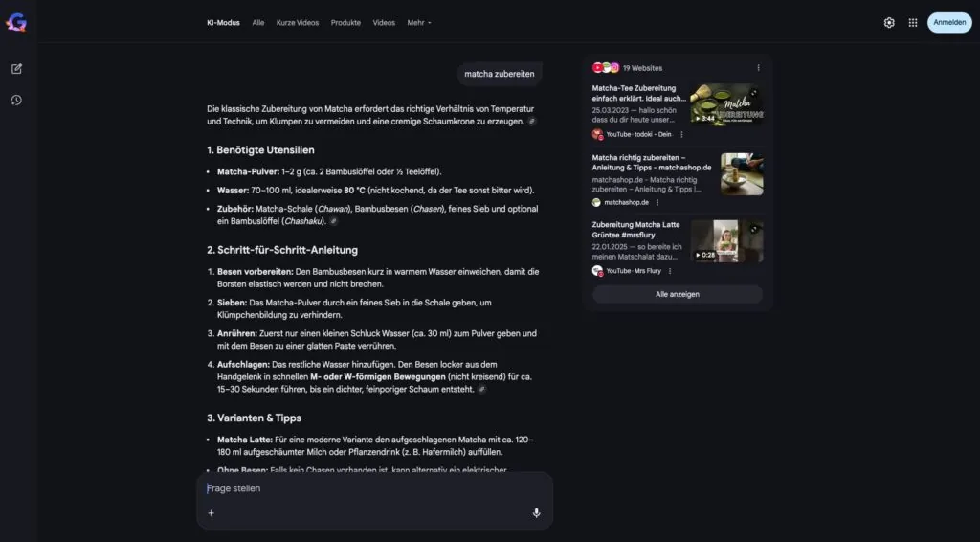Click the YouTube todoki channel icon

coord(597,134)
